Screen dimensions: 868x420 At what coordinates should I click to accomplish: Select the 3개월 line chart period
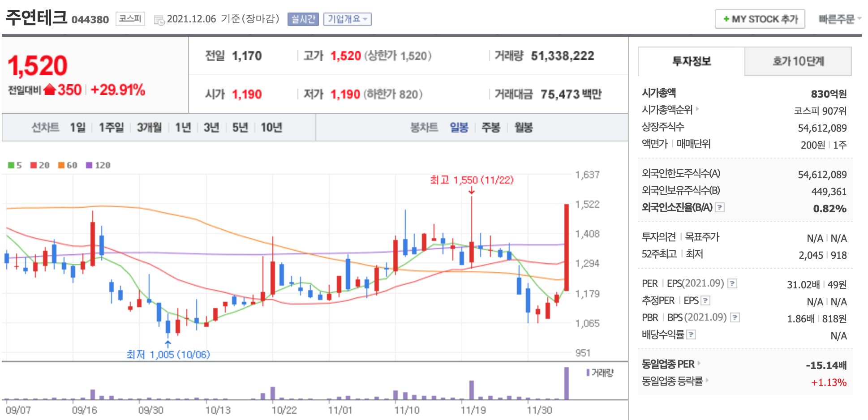tap(149, 128)
